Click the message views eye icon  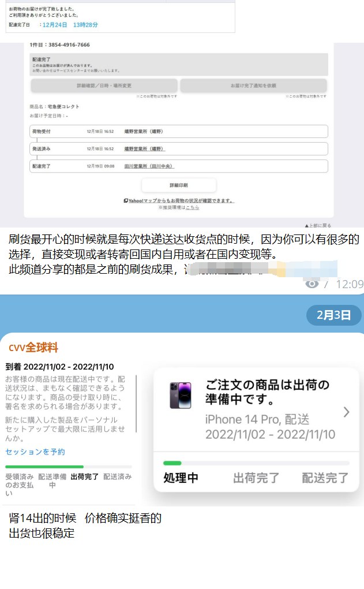click(312, 284)
